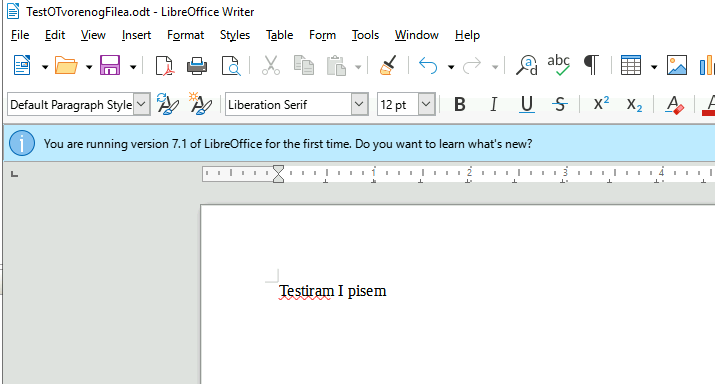Screen dimensions: 715x384
Task: Expand the Redo history dropdown
Action: click(495, 67)
